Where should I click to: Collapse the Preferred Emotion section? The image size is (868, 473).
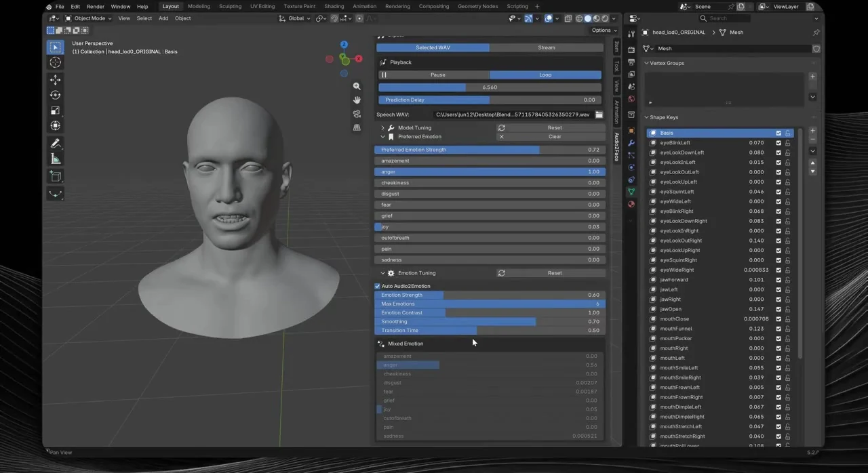(382, 137)
